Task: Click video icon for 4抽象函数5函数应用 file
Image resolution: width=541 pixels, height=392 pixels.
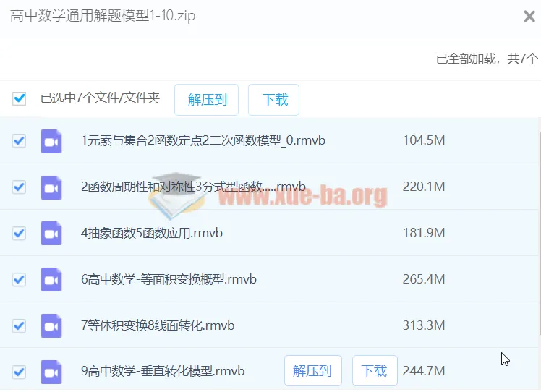Action: click(51, 233)
